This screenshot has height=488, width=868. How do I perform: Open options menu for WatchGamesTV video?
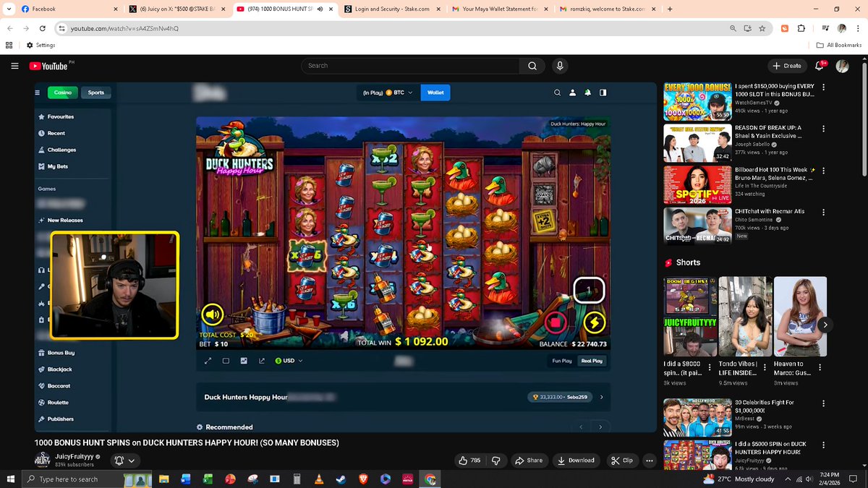[823, 87]
